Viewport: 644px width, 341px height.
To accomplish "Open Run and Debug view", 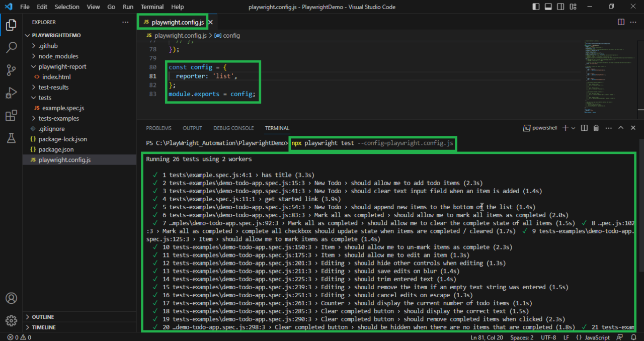I will [x=11, y=93].
